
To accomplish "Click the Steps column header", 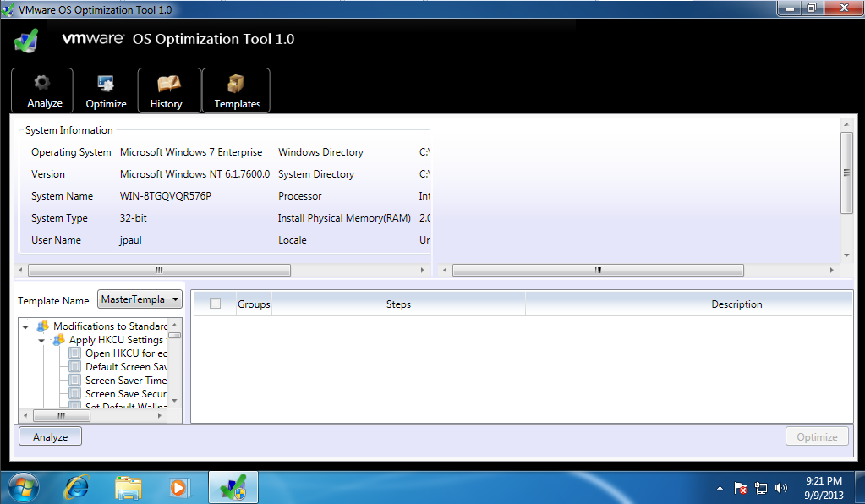I will (x=398, y=304).
